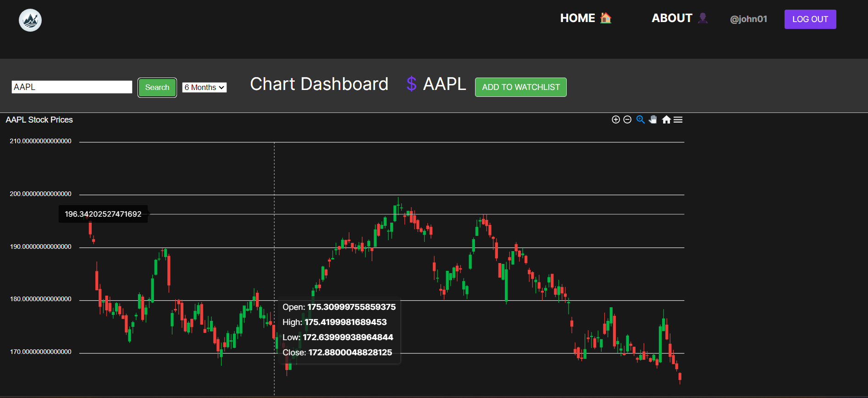
Task: Click the 196.34202527471692 crosshair value label
Action: [103, 214]
